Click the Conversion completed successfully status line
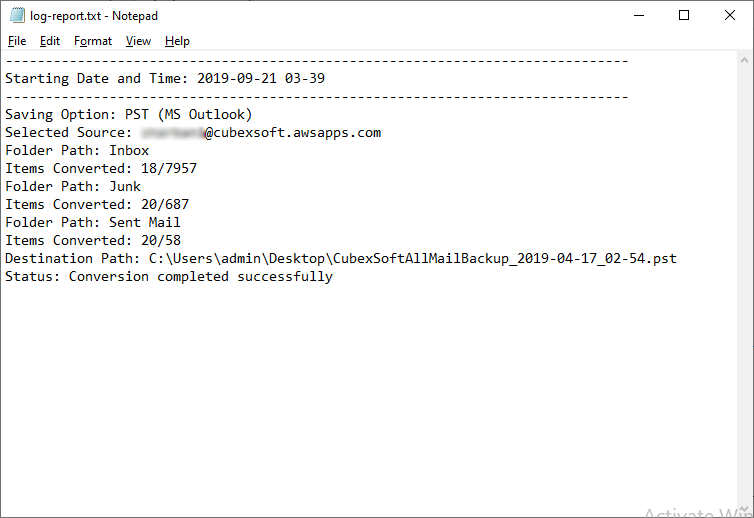 (x=168, y=276)
